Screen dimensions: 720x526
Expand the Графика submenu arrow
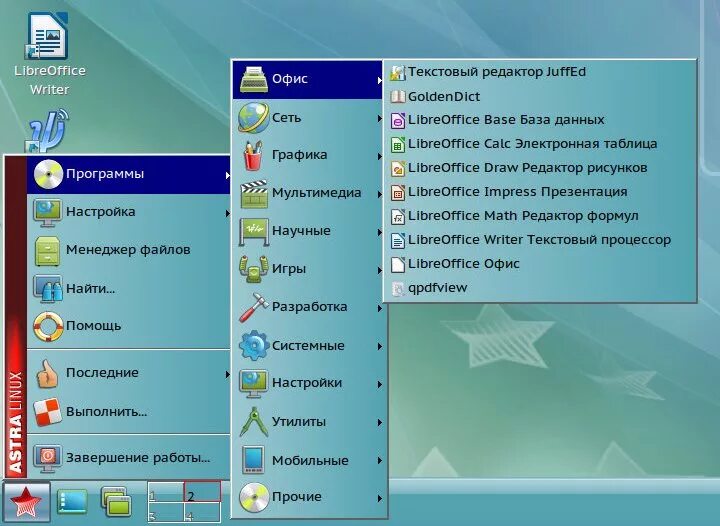tap(380, 157)
